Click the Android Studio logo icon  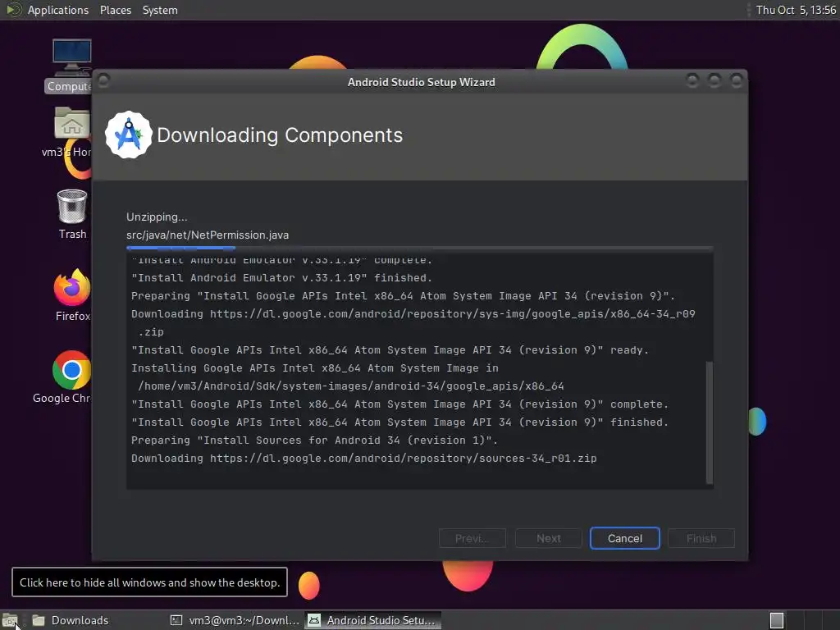(128, 135)
